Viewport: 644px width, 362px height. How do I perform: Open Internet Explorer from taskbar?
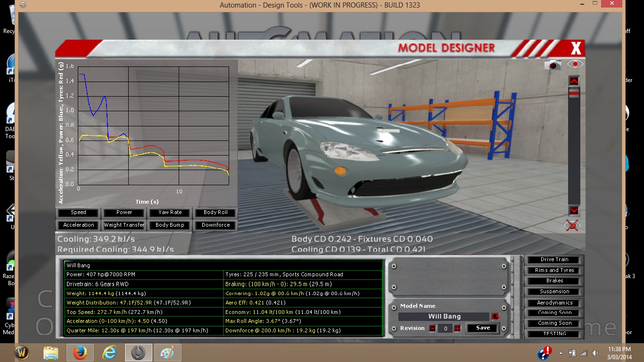109,353
